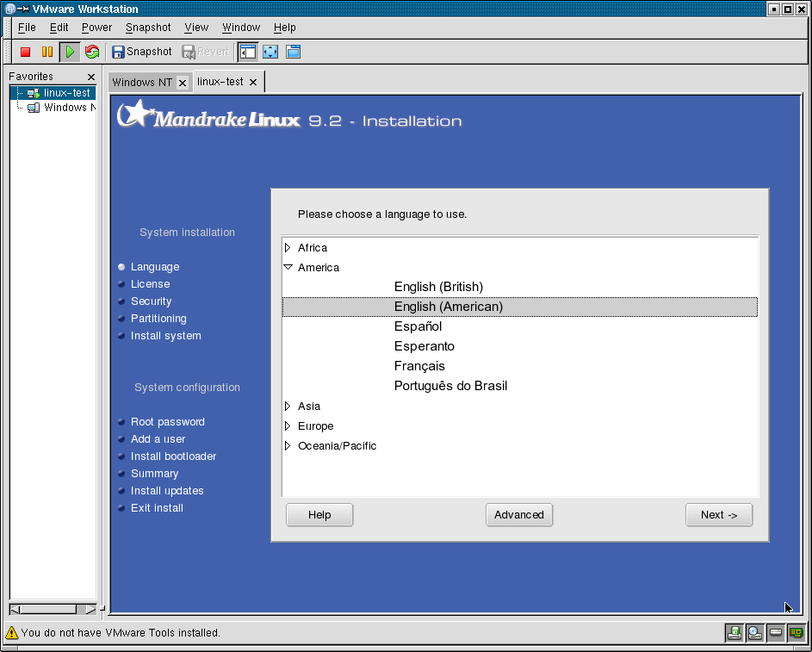Open the Help menu
Image resolution: width=812 pixels, height=652 pixels.
285,28
